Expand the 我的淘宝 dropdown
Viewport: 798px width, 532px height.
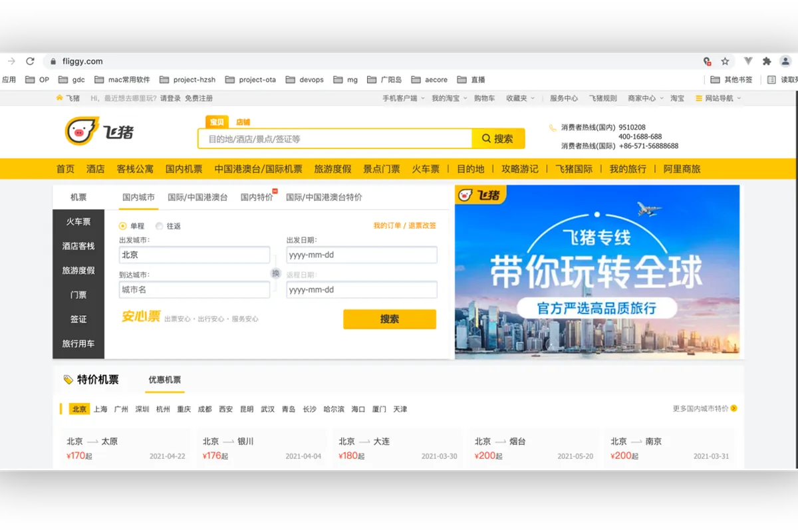449,98
